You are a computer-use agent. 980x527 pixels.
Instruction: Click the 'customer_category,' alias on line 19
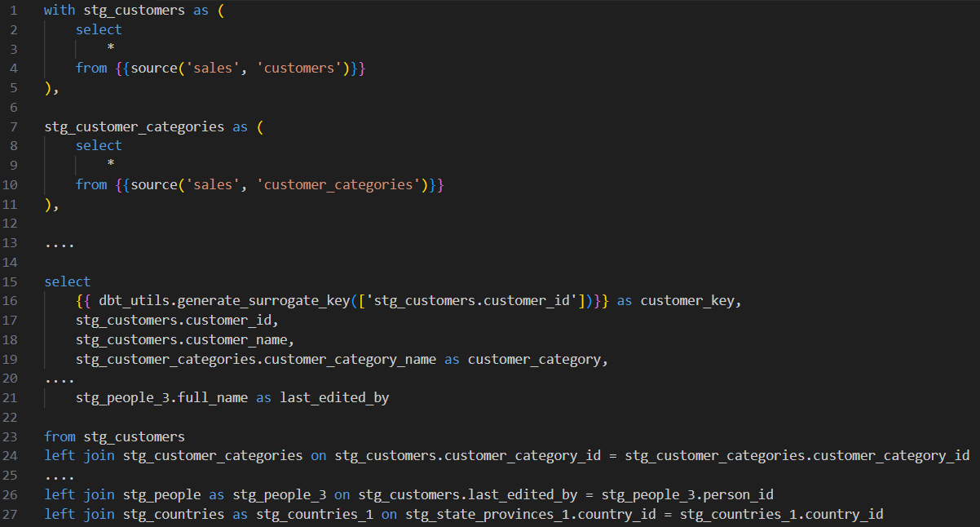(x=538, y=360)
